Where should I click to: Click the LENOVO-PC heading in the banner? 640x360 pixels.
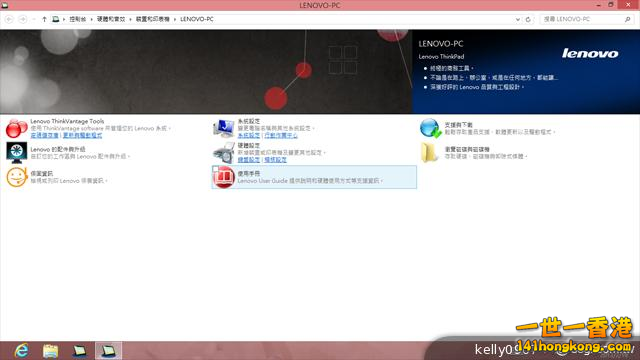pos(441,44)
